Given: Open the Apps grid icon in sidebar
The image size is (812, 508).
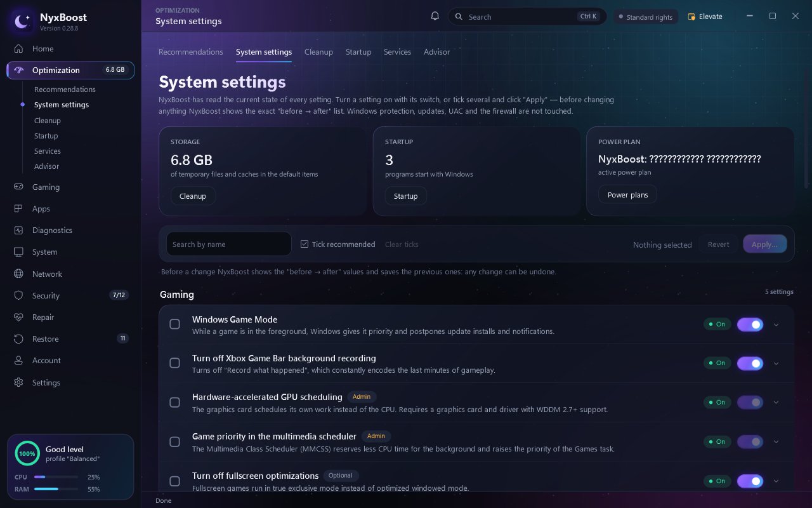Looking at the screenshot, I should pyautogui.click(x=19, y=209).
